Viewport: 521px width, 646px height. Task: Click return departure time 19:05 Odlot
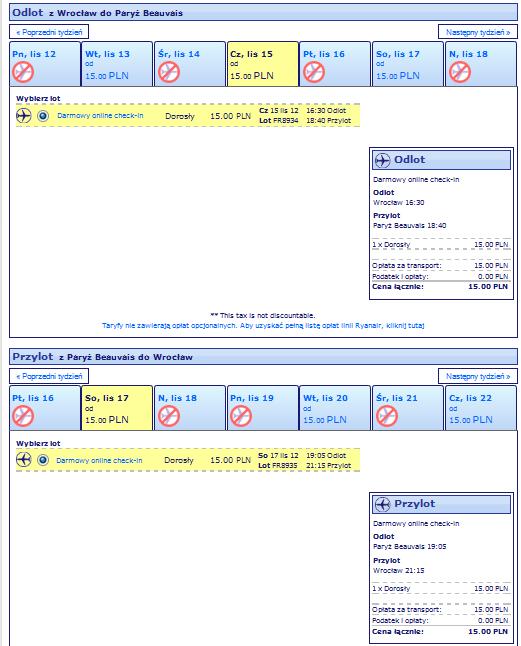tap(326, 456)
